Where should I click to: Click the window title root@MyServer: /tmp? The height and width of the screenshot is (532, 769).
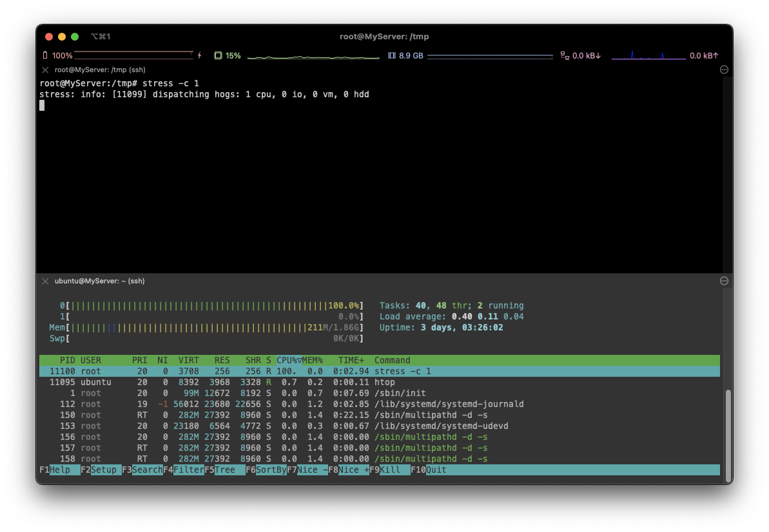tap(384, 36)
